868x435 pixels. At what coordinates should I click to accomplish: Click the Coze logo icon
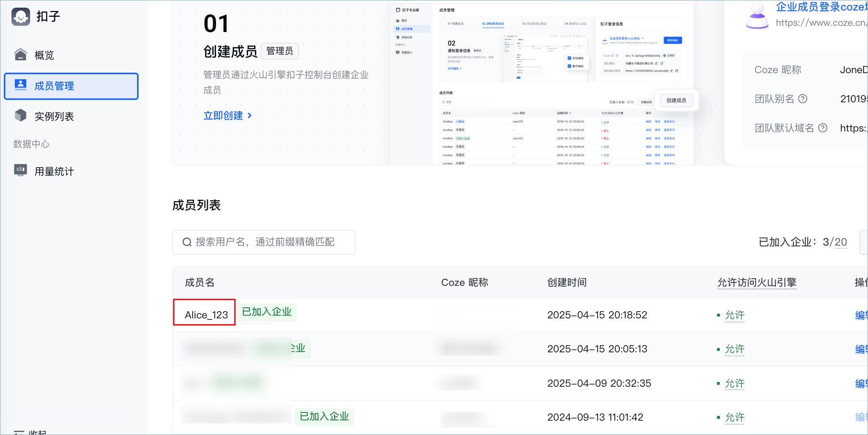pyautogui.click(x=21, y=17)
